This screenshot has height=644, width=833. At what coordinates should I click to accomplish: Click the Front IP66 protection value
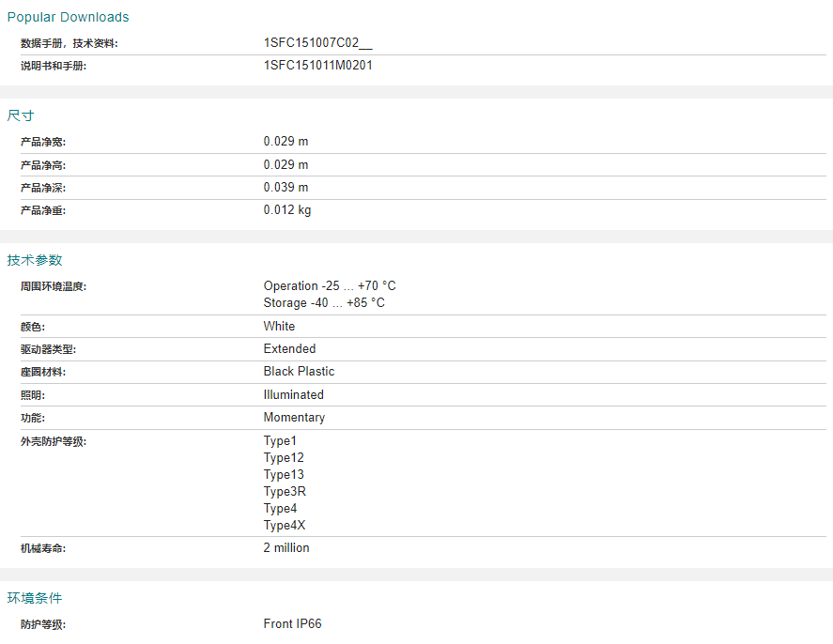pyautogui.click(x=292, y=624)
